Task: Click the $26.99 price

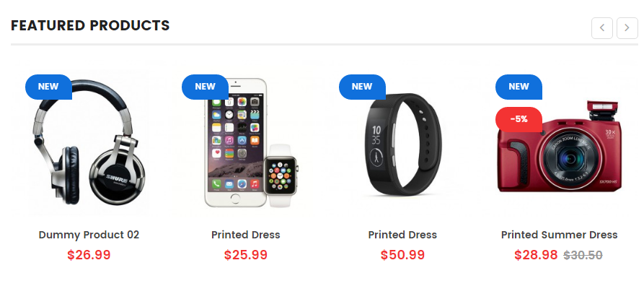Action: [x=89, y=255]
